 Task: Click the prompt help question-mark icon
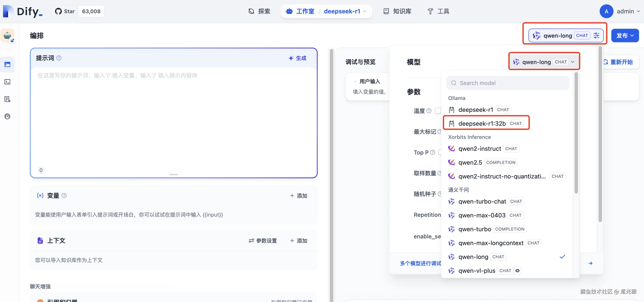[x=59, y=58]
